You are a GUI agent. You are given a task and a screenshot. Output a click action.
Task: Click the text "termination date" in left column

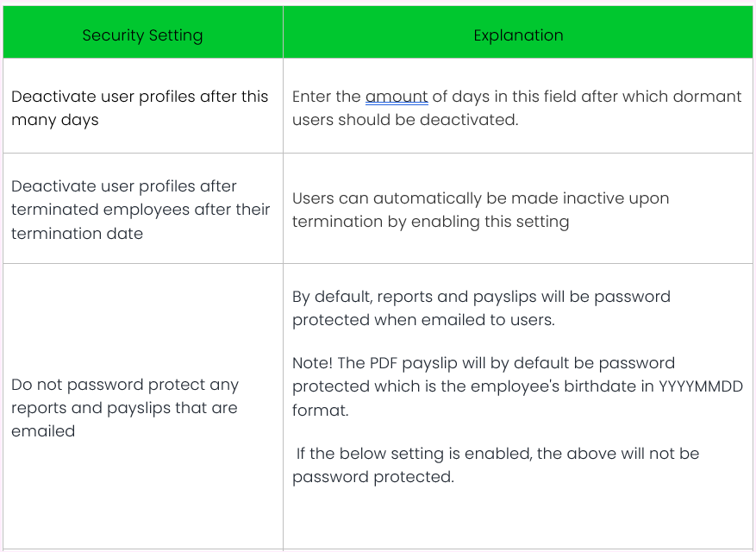(78, 233)
